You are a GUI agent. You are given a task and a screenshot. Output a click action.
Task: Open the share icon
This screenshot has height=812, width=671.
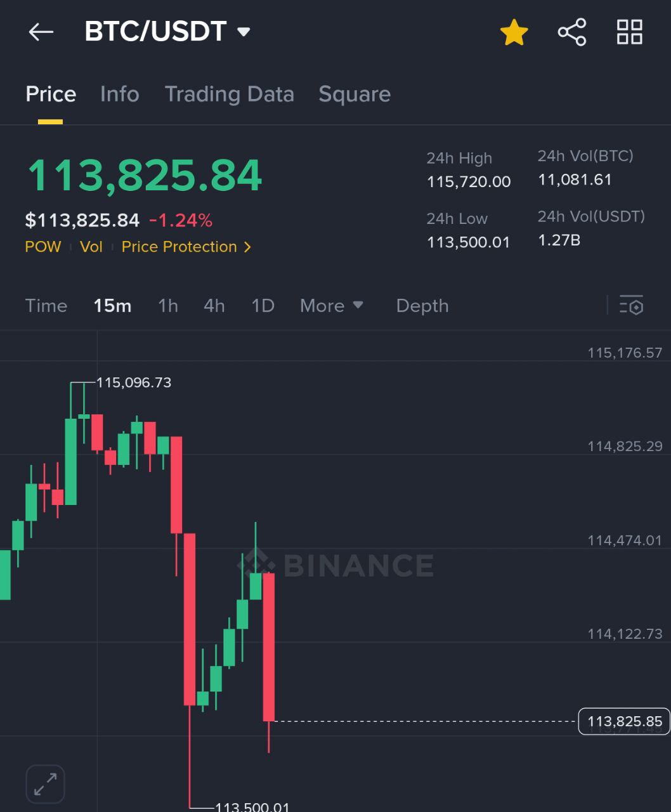pos(571,32)
